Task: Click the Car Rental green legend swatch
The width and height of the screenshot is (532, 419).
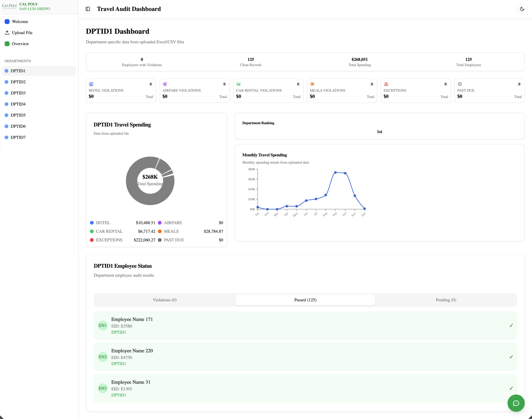Action: coord(92,231)
